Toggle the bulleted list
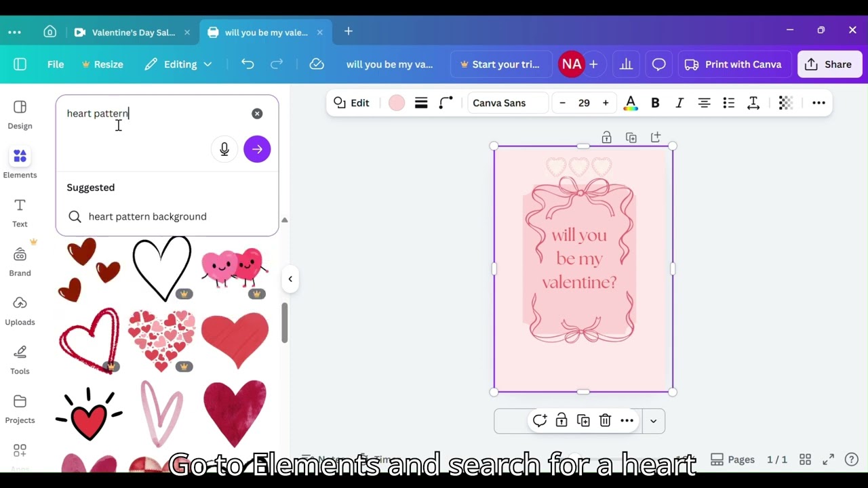The height and width of the screenshot is (488, 868). click(x=728, y=103)
